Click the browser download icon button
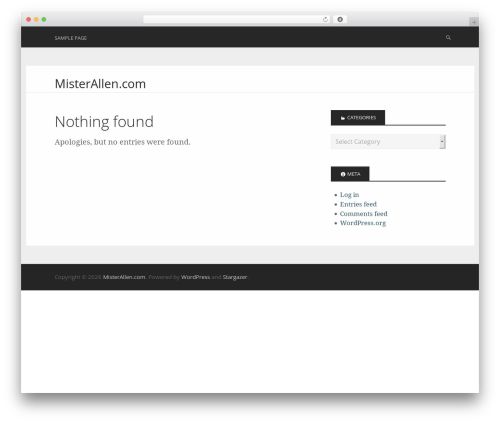 point(340,20)
